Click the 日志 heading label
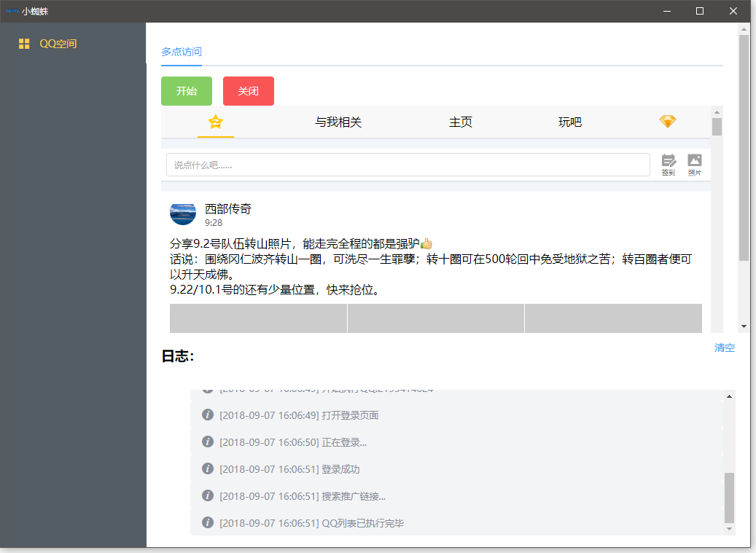Viewport: 756px width, 553px height. (177, 356)
